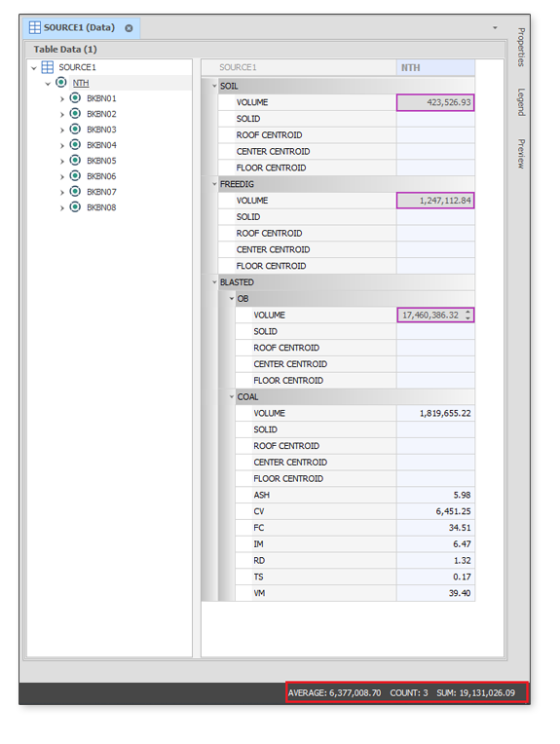The width and height of the screenshot is (560, 744).
Task: Open the tab list dropdown arrow
Action: click(495, 27)
